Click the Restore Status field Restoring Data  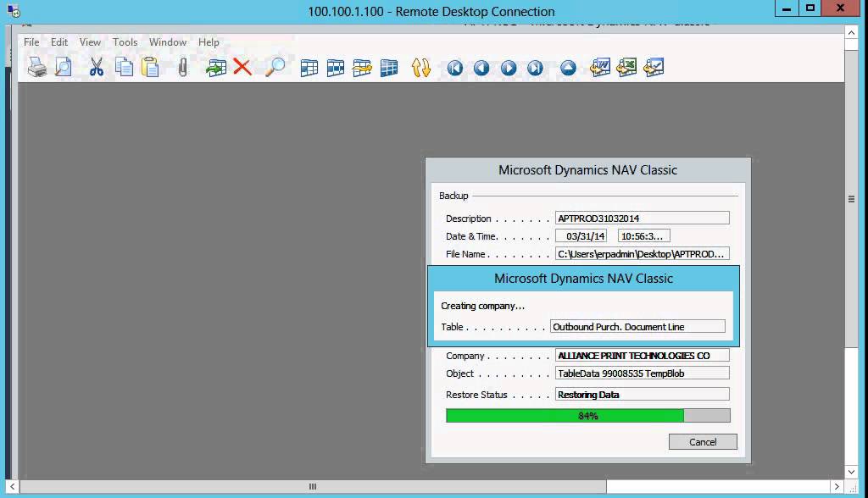643,395
